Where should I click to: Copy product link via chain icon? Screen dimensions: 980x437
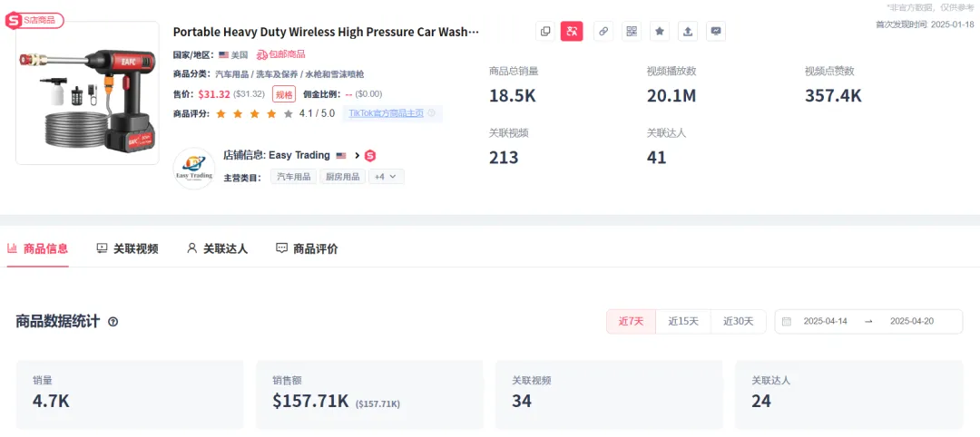(603, 31)
